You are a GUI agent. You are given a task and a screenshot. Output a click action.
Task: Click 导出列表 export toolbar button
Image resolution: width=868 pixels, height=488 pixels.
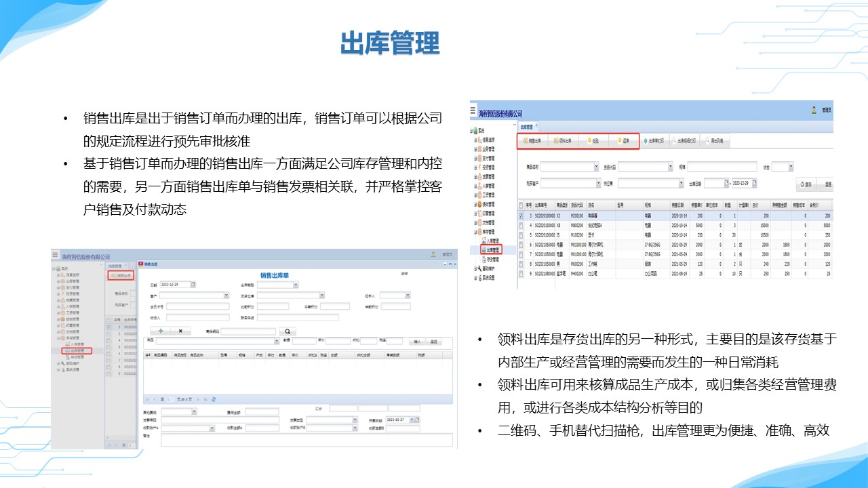point(715,141)
